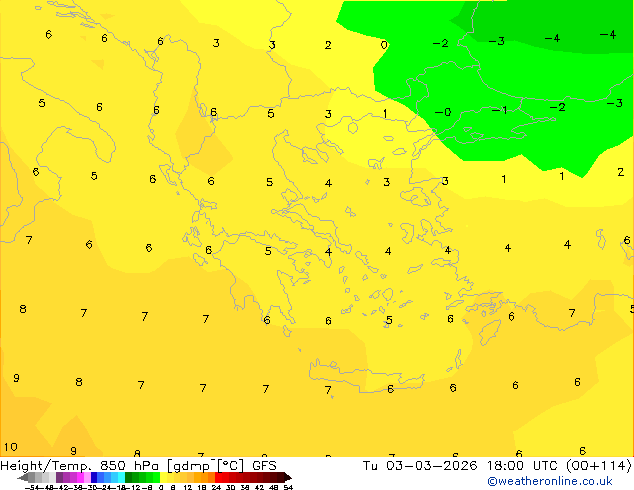Select the "[°C]" unit text

tap(231, 466)
